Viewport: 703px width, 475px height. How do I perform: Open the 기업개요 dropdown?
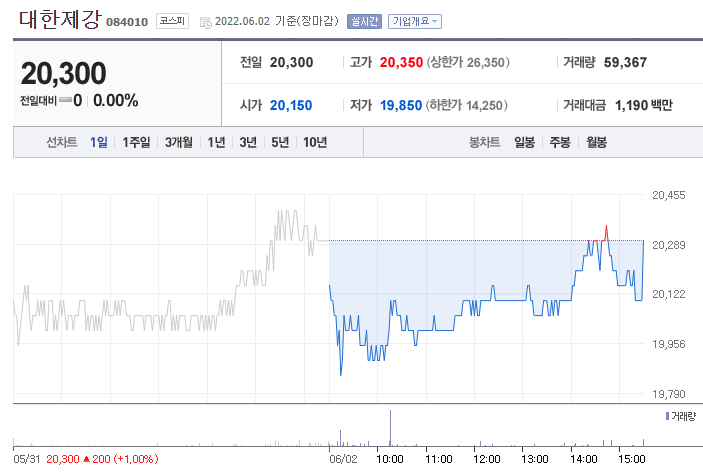pyautogui.click(x=415, y=22)
